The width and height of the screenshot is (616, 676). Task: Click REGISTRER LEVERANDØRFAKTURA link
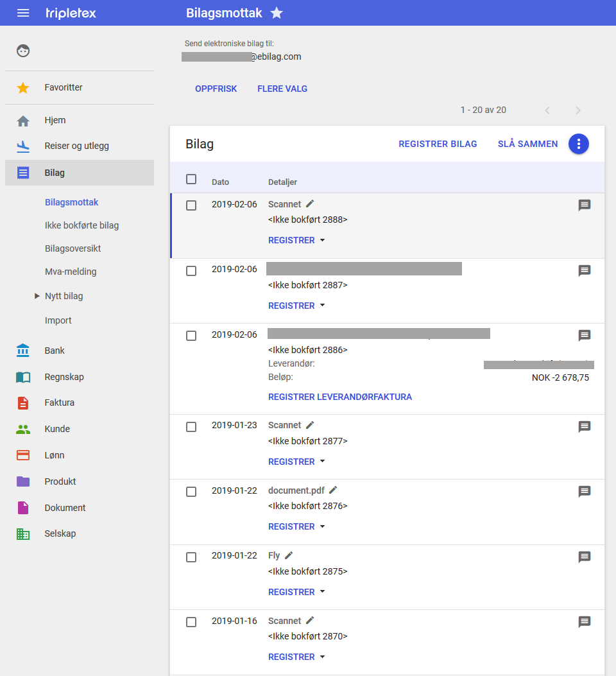340,397
